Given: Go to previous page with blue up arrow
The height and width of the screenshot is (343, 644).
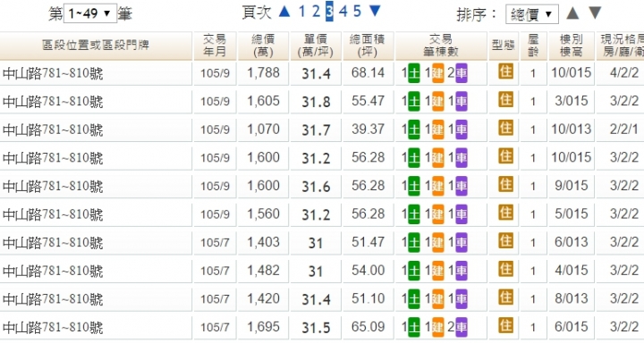Looking at the screenshot, I should pyautogui.click(x=284, y=12).
